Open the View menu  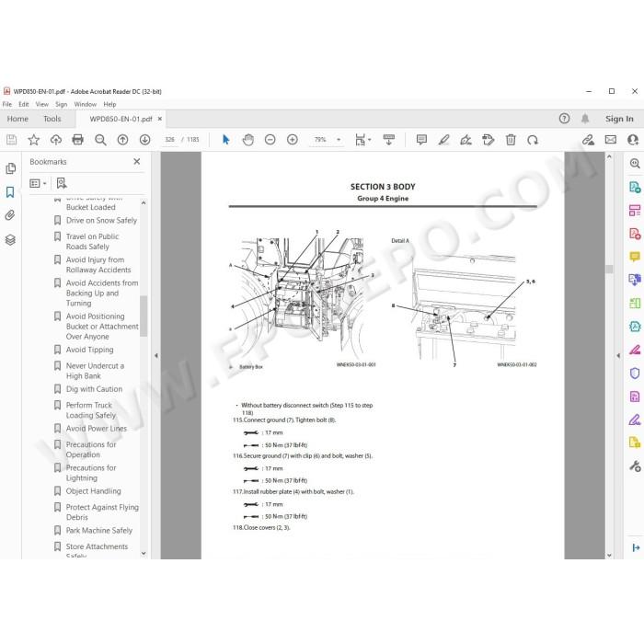click(x=42, y=104)
